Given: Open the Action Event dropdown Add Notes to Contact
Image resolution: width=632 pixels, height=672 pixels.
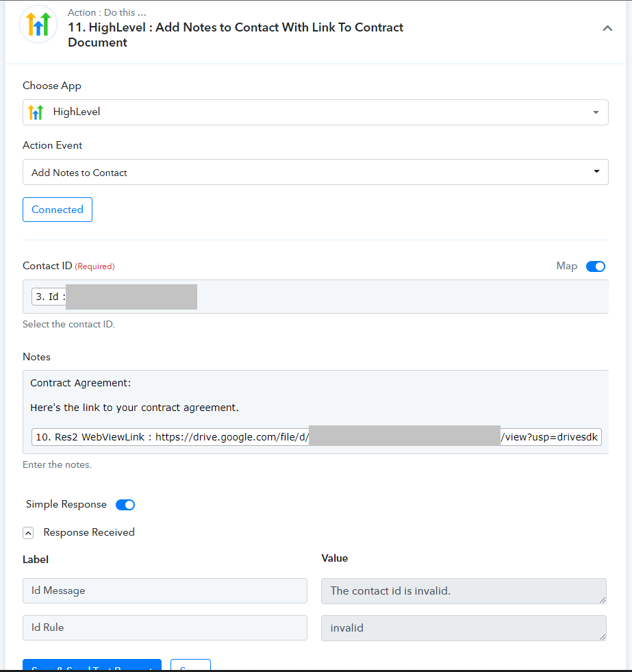Looking at the screenshot, I should point(316,172).
